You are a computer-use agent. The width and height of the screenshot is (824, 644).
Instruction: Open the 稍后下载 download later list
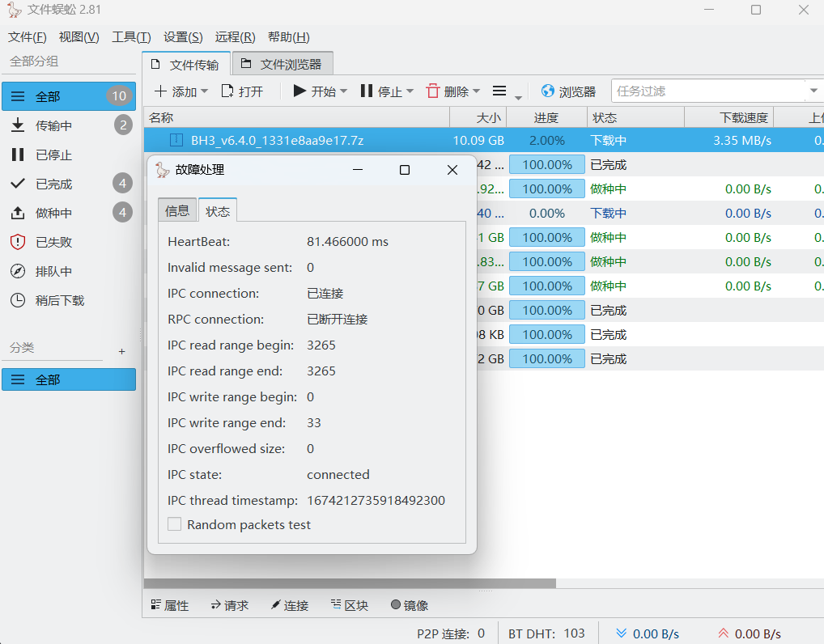pyautogui.click(x=68, y=300)
